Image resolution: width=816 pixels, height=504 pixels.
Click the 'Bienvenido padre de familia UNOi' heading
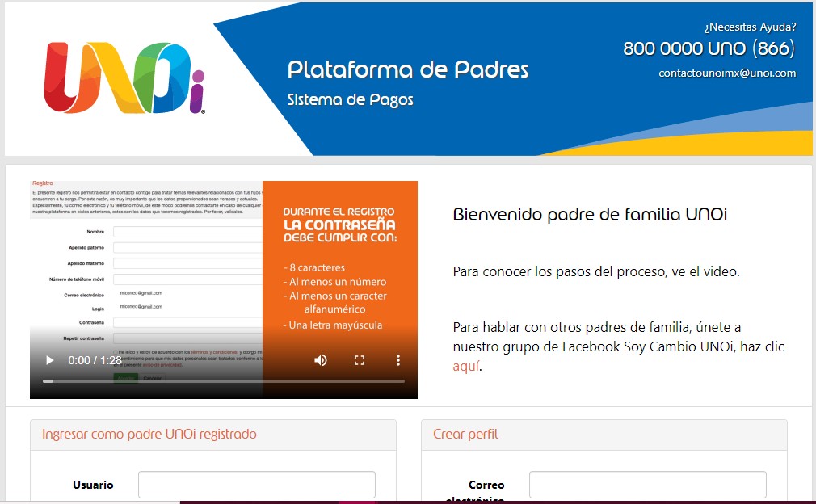coord(590,214)
